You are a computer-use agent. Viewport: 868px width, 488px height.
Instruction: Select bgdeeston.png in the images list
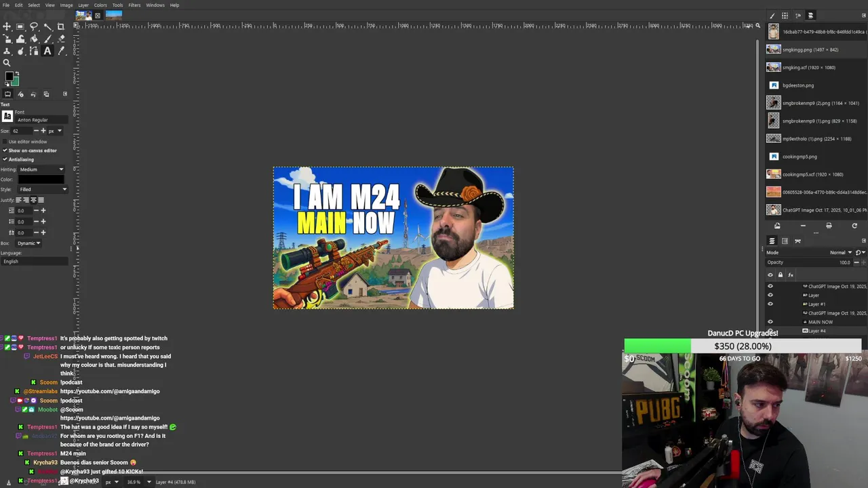[x=816, y=85]
